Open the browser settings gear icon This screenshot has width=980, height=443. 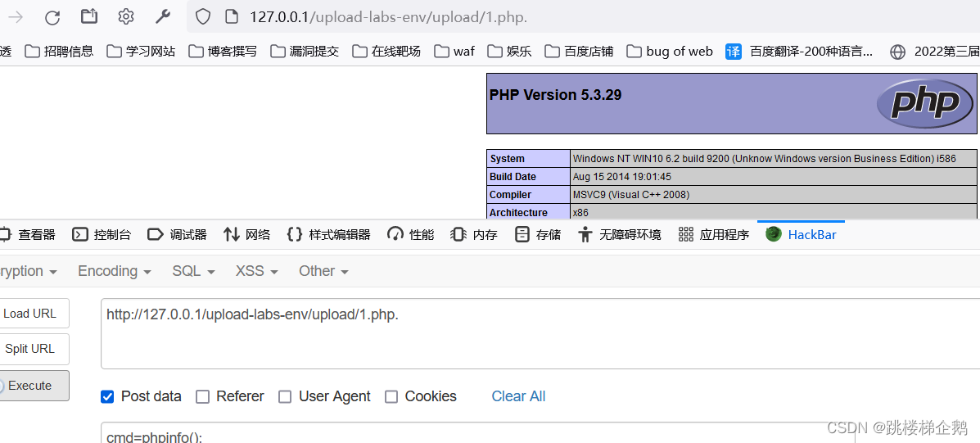coord(125,17)
